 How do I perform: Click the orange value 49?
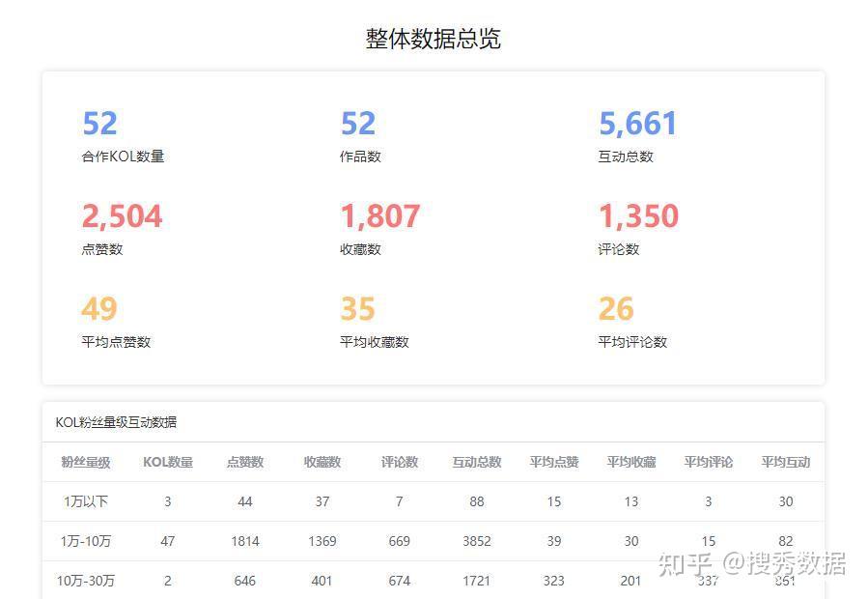99,308
